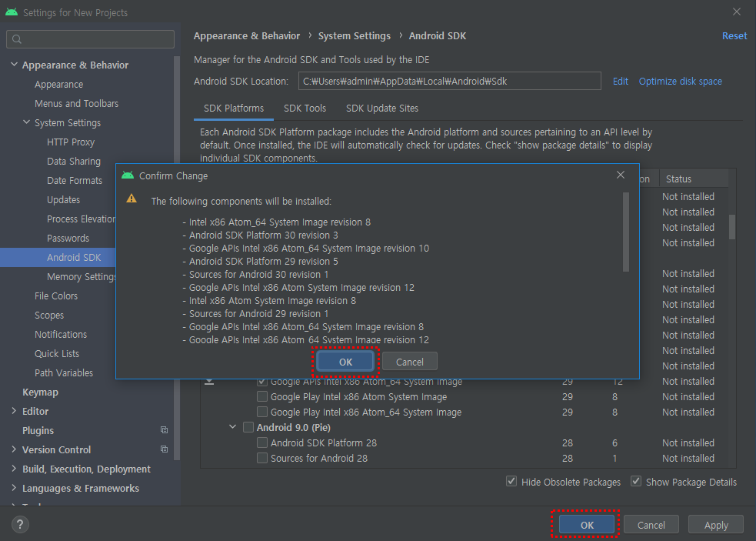
Task: Expand Build, Execution, Deployment section
Action: (14, 469)
